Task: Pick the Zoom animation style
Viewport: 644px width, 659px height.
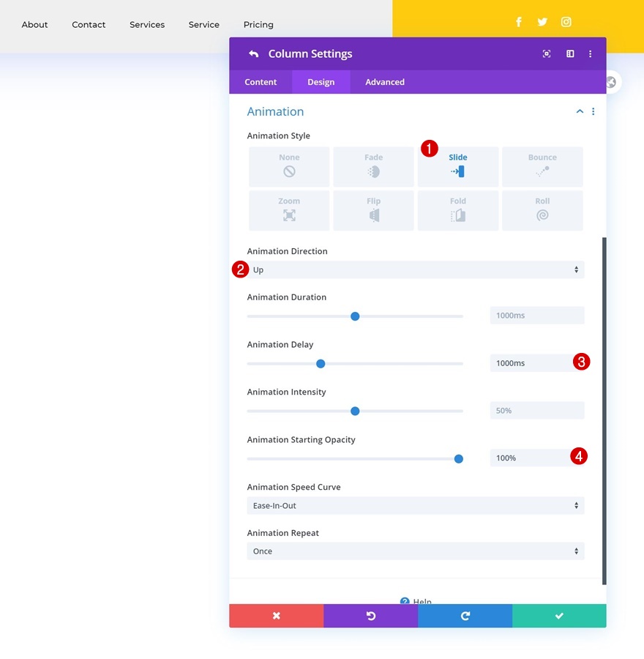Action: (x=289, y=211)
